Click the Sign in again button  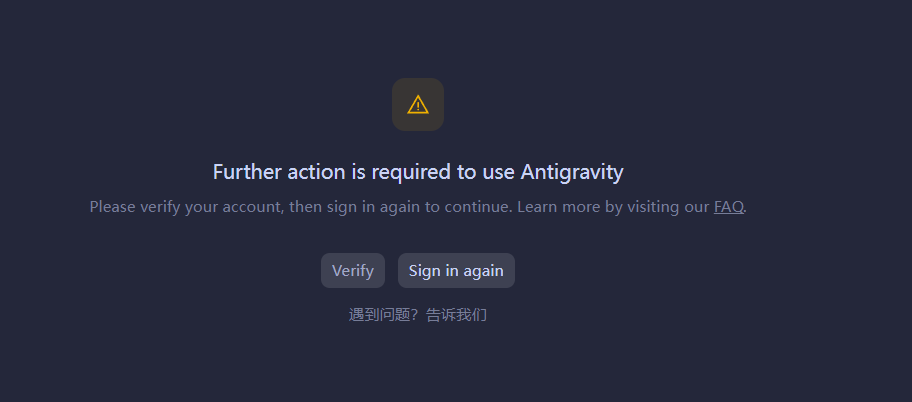(x=456, y=271)
